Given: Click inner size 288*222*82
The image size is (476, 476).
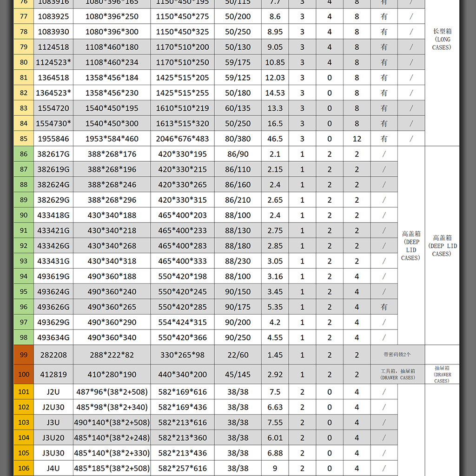Looking at the screenshot, I should point(112,355).
